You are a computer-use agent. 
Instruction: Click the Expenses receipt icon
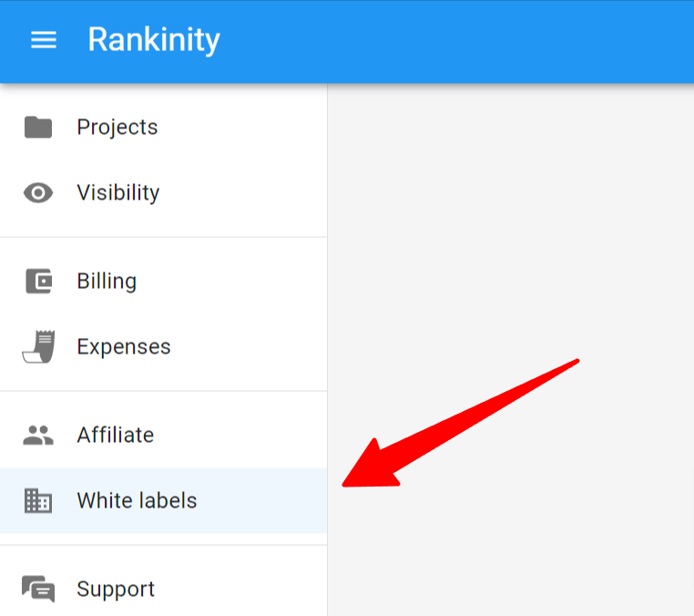coord(38,346)
